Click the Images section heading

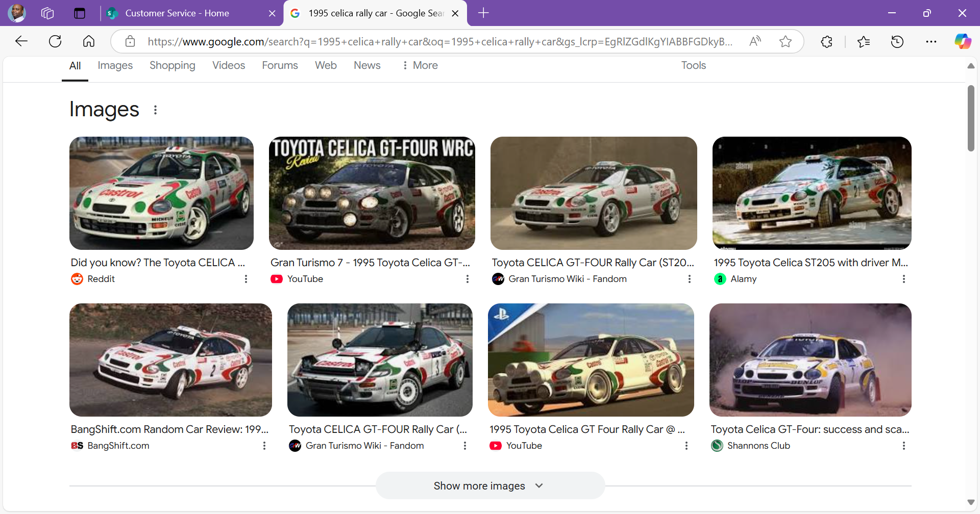(104, 110)
